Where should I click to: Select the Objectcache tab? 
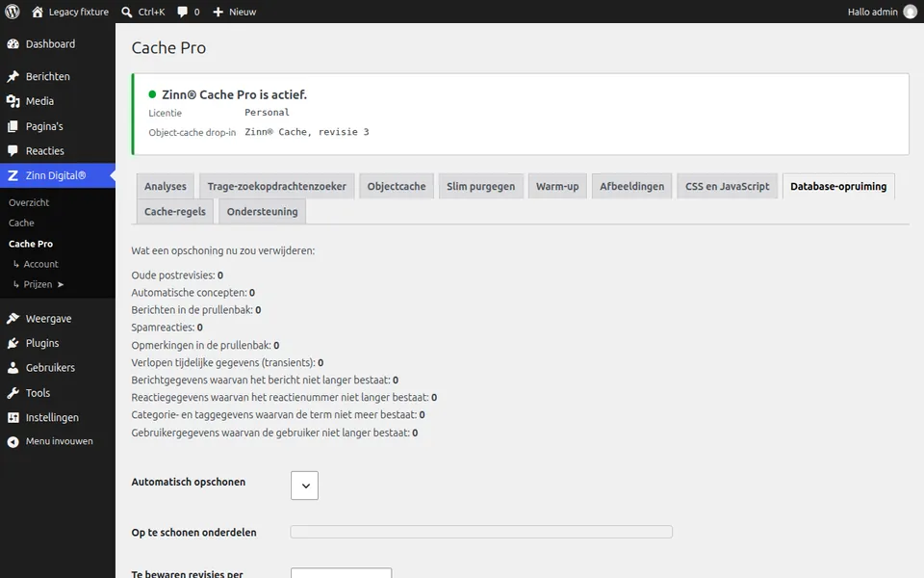tap(396, 186)
